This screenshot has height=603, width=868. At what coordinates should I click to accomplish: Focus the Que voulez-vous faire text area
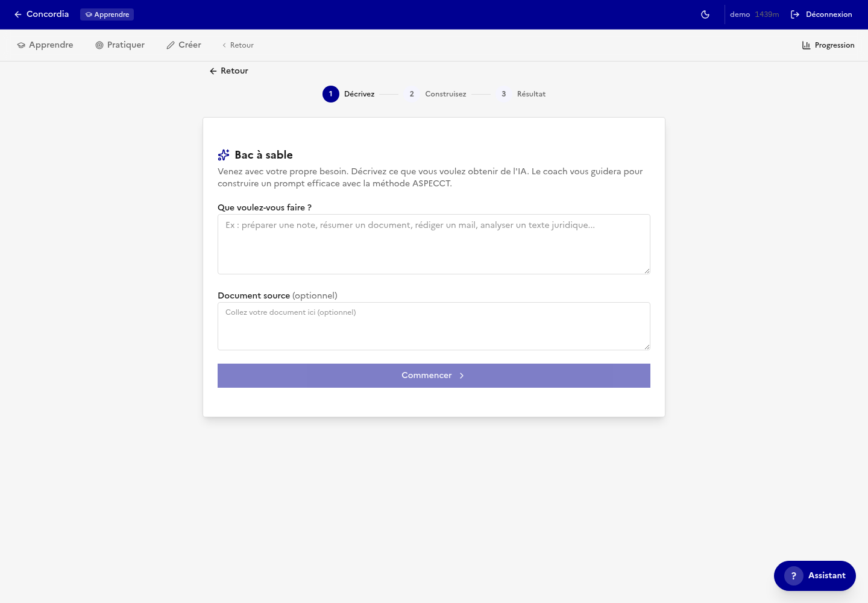(x=434, y=244)
